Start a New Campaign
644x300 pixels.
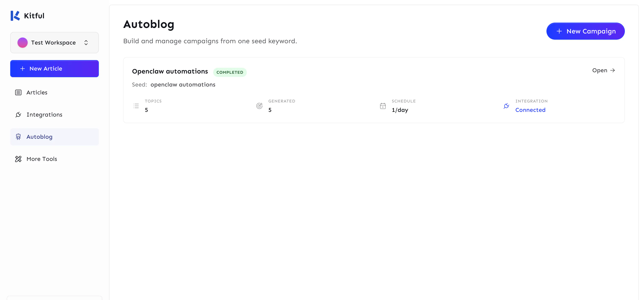585,31
